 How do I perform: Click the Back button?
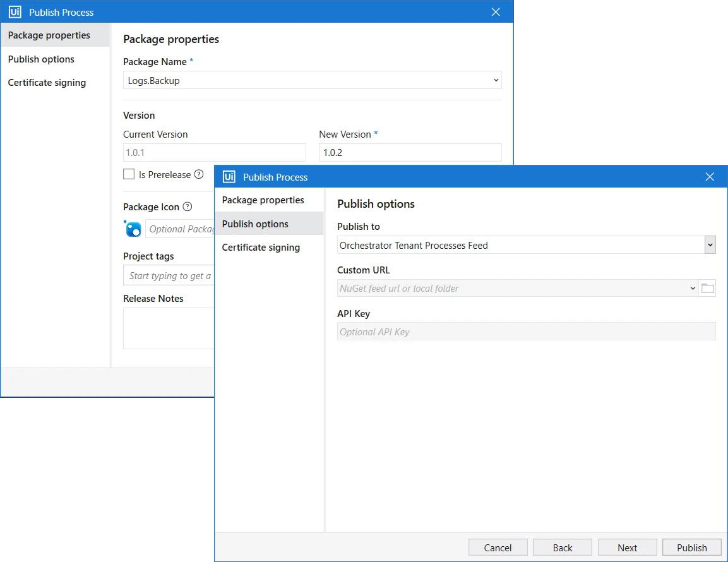pos(562,547)
